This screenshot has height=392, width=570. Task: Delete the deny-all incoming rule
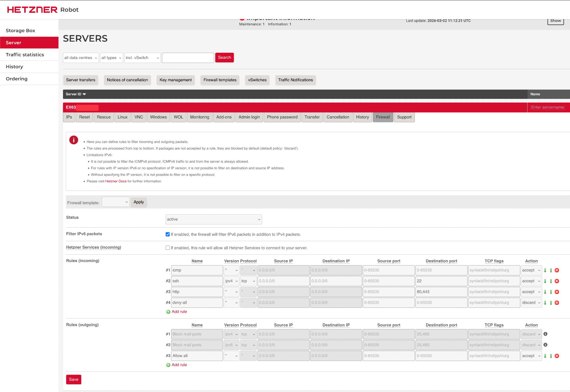coord(557,303)
